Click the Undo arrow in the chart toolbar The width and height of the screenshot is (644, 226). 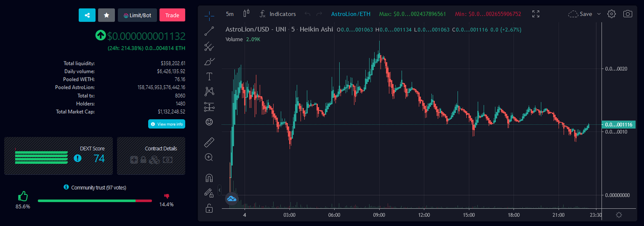coord(308,14)
